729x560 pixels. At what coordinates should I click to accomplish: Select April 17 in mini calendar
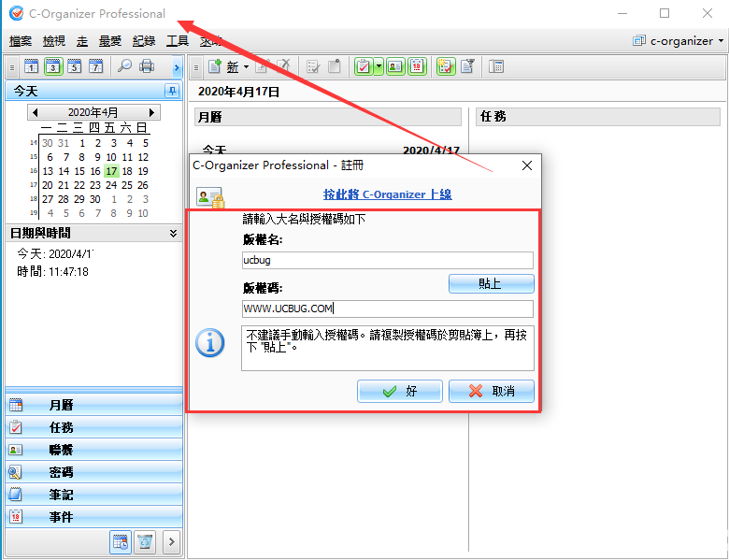[111, 171]
